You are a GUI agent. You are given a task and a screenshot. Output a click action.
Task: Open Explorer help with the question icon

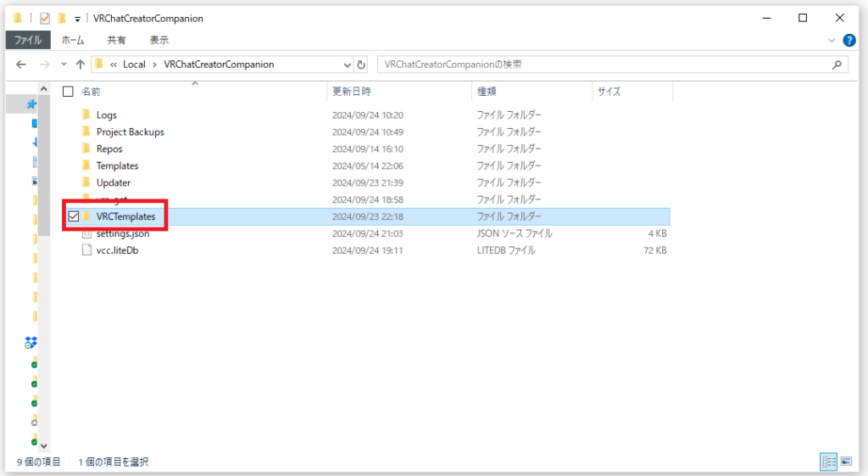click(849, 40)
